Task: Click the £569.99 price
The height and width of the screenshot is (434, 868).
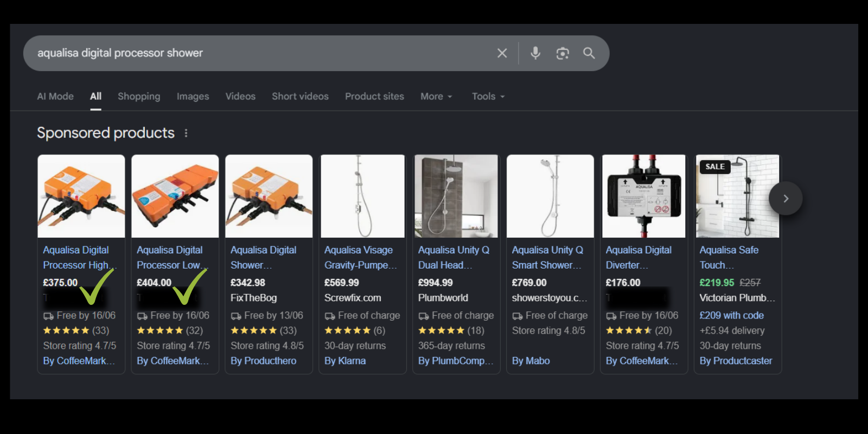Action: pyautogui.click(x=342, y=283)
